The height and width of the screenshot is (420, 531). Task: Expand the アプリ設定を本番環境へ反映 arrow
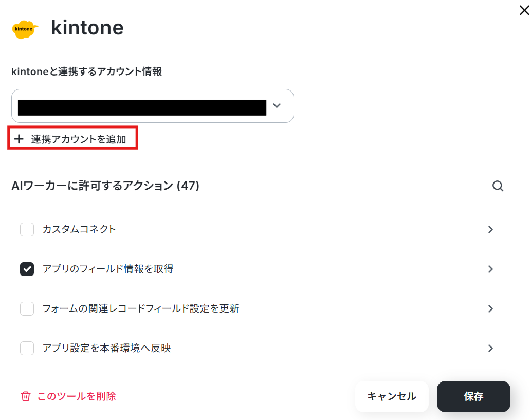pyautogui.click(x=490, y=348)
